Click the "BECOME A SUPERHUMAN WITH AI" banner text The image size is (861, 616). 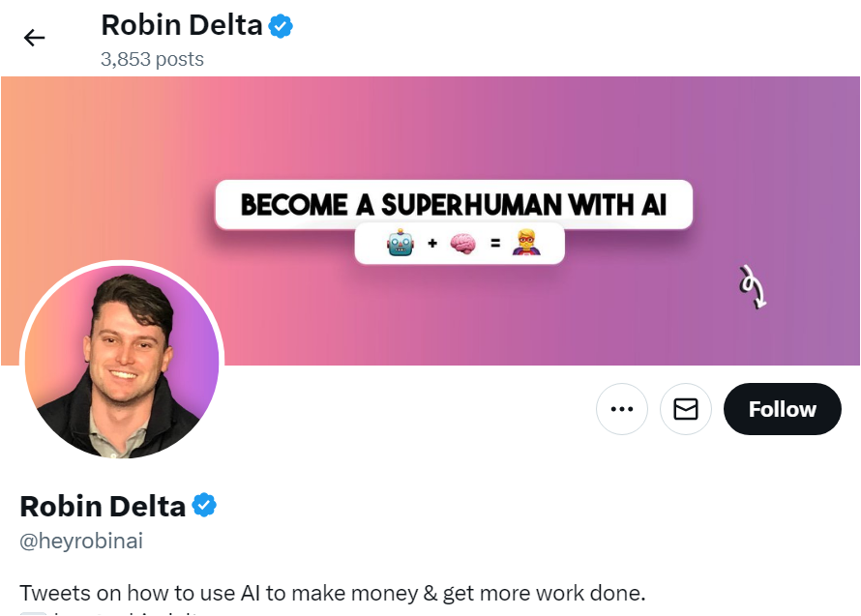(x=453, y=205)
